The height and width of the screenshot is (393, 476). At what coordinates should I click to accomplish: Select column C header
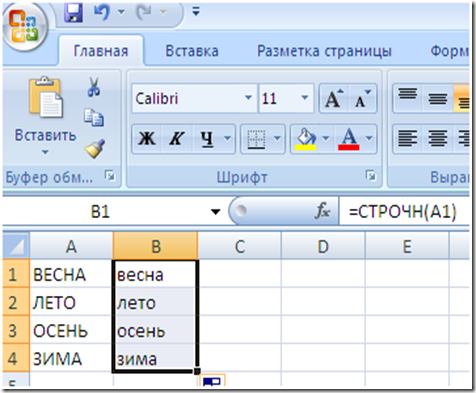point(240,246)
